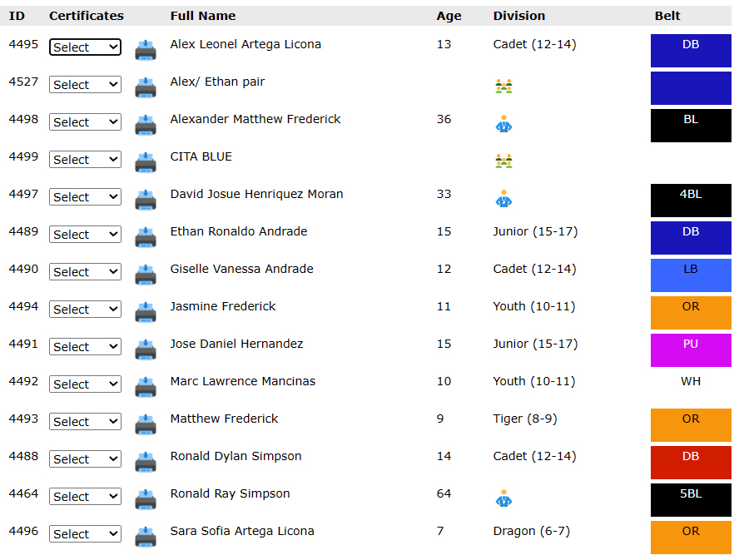The height and width of the screenshot is (560, 739).
Task: Click the red DB belt for Ronald Dylan Simpson
Action: 690,463
